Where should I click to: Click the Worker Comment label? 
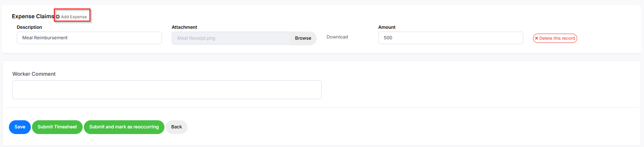pos(34,74)
